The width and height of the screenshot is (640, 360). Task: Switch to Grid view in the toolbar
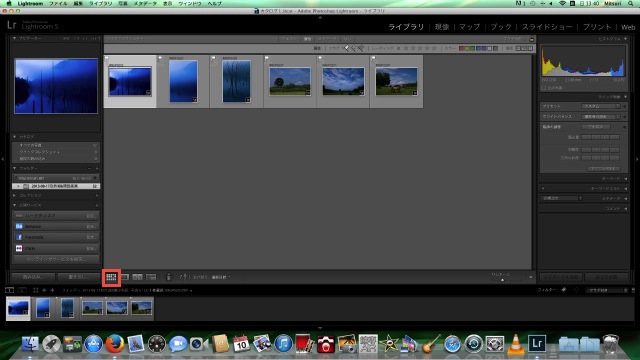pos(111,277)
